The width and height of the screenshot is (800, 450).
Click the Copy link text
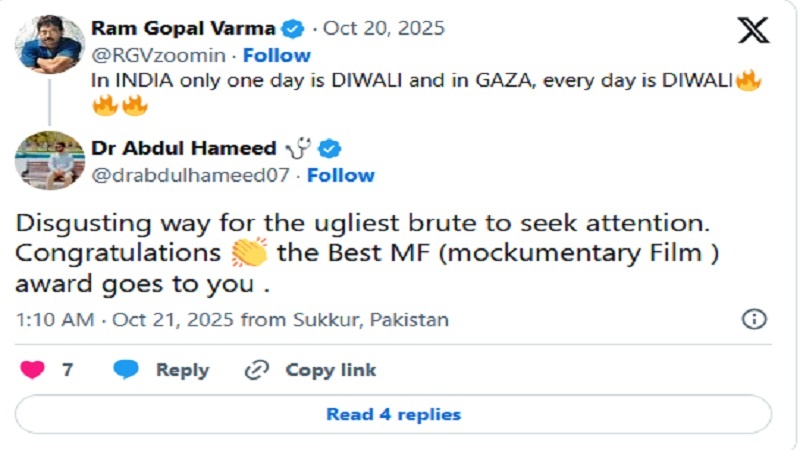tap(331, 370)
